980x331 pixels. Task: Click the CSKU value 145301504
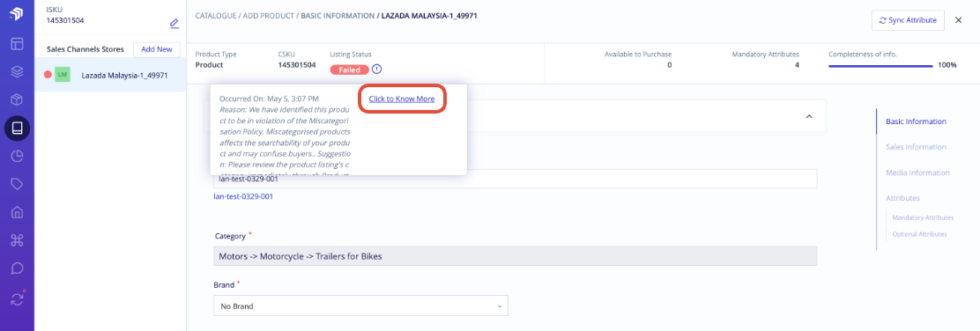297,65
